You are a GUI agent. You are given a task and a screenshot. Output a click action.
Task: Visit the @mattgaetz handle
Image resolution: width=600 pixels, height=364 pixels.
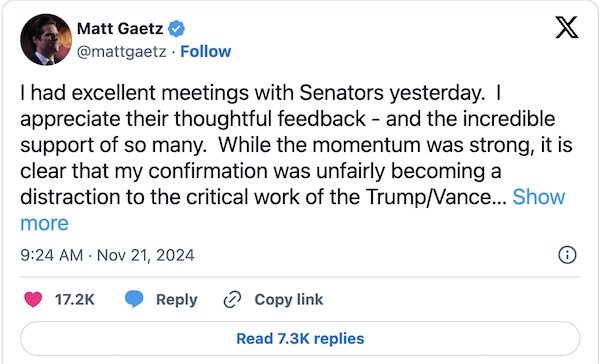click(x=122, y=51)
